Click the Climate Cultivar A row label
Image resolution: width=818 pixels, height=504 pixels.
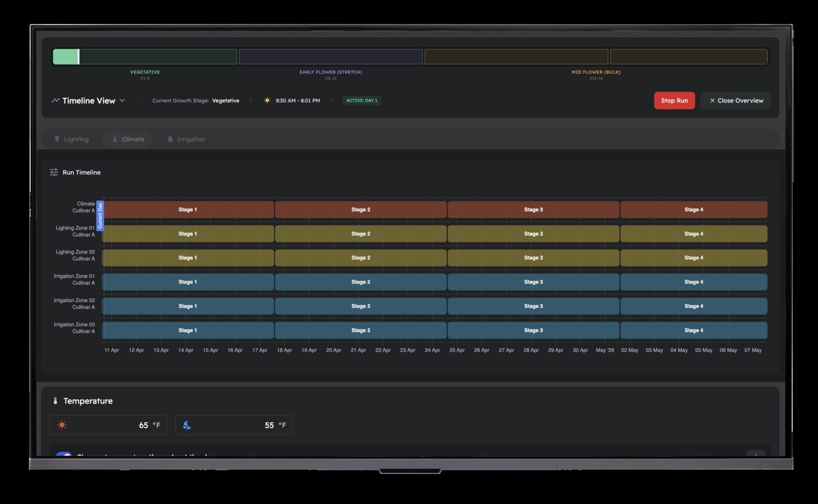click(83, 207)
